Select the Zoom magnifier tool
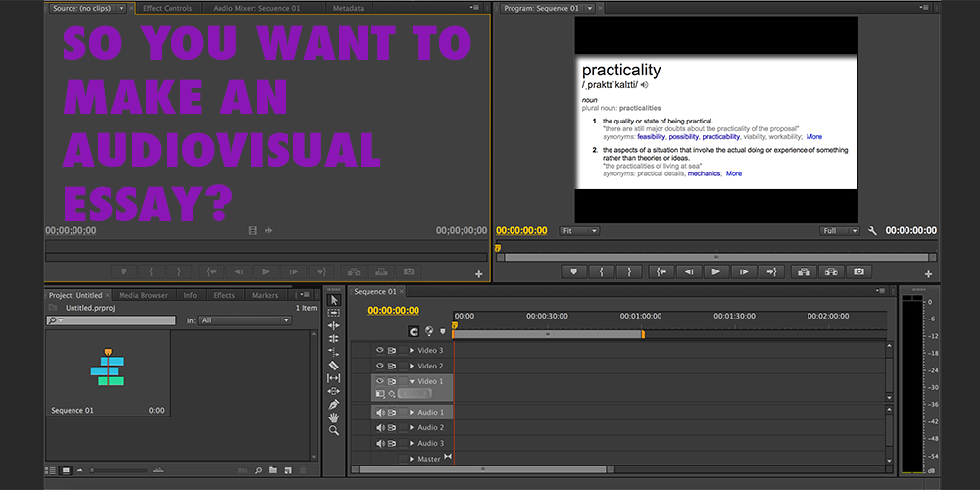Screen dimensions: 980x490 pyautogui.click(x=334, y=430)
